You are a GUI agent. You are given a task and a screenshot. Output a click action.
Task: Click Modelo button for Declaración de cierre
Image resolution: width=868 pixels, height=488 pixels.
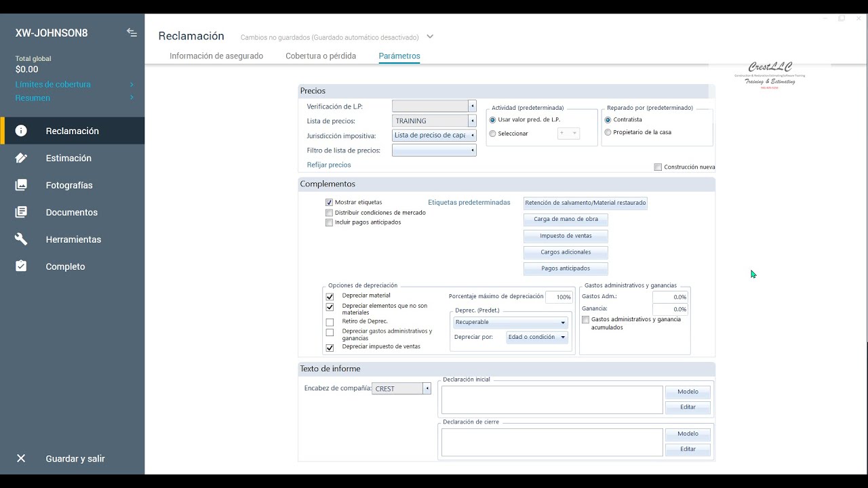pyautogui.click(x=688, y=434)
